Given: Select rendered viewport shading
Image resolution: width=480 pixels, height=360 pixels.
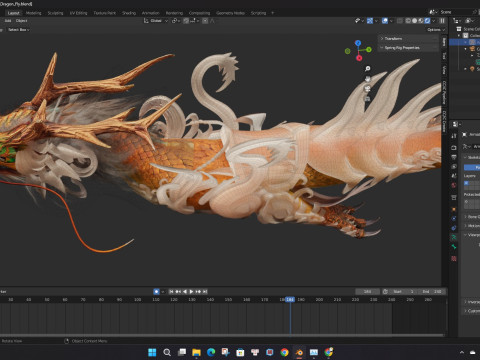Looking at the screenshot, I should click(427, 21).
